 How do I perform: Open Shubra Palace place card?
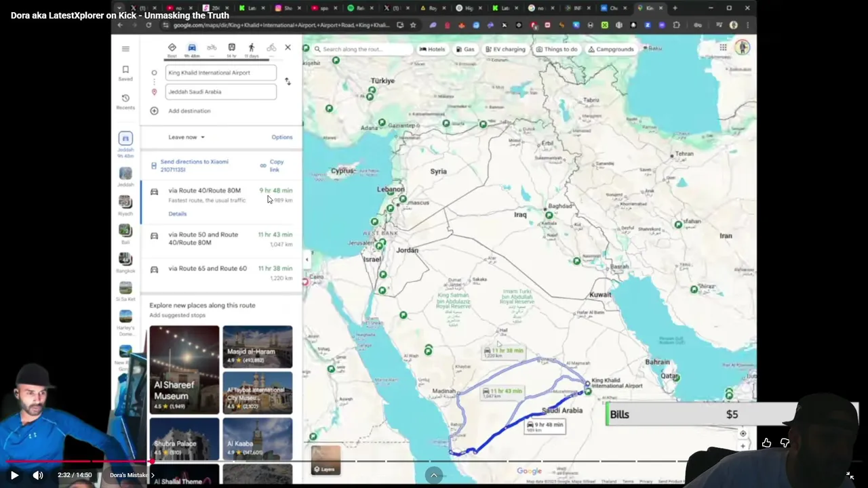184,439
